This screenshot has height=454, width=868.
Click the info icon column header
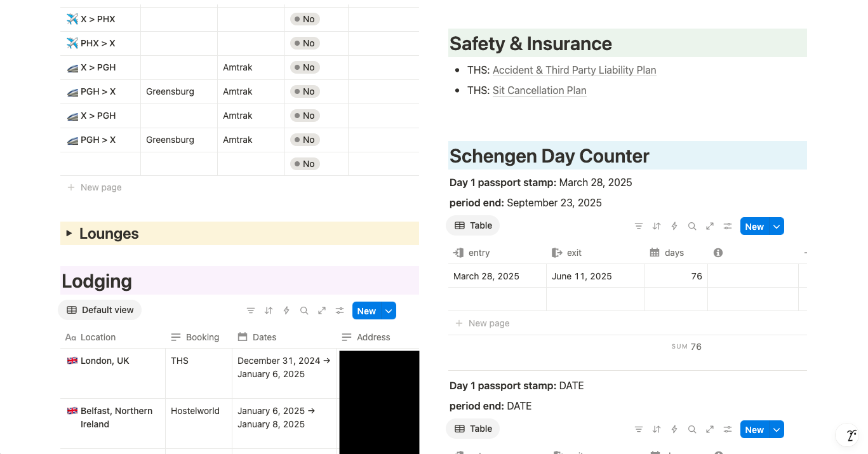pyautogui.click(x=718, y=253)
